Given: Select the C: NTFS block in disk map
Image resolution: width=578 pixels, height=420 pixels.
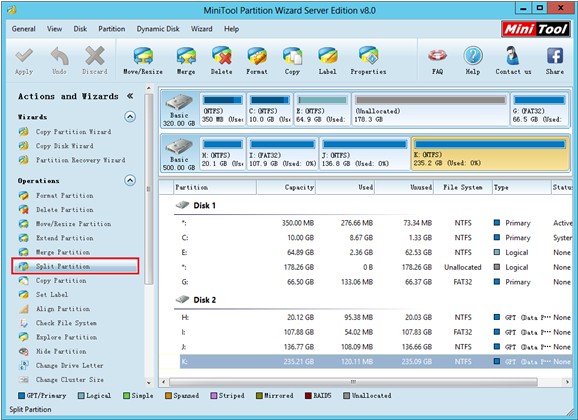Looking at the screenshot, I should coord(270,109).
